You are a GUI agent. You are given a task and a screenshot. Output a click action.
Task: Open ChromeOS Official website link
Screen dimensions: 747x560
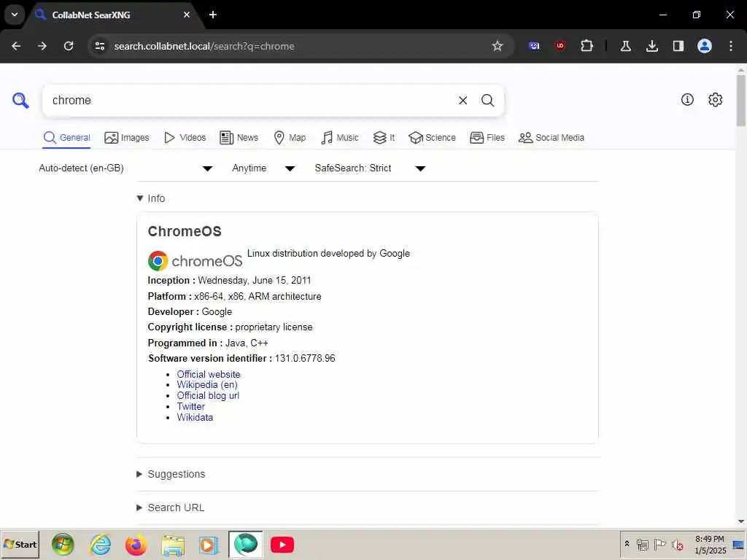[209, 374]
